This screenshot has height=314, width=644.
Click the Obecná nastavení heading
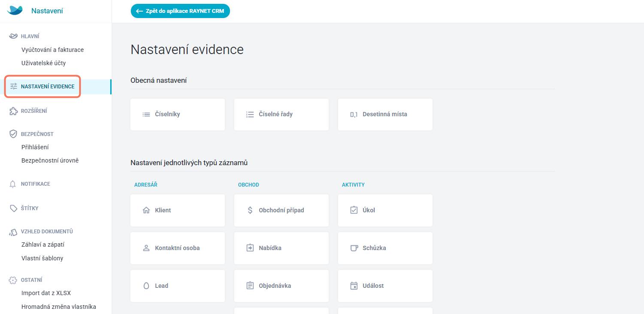point(159,80)
